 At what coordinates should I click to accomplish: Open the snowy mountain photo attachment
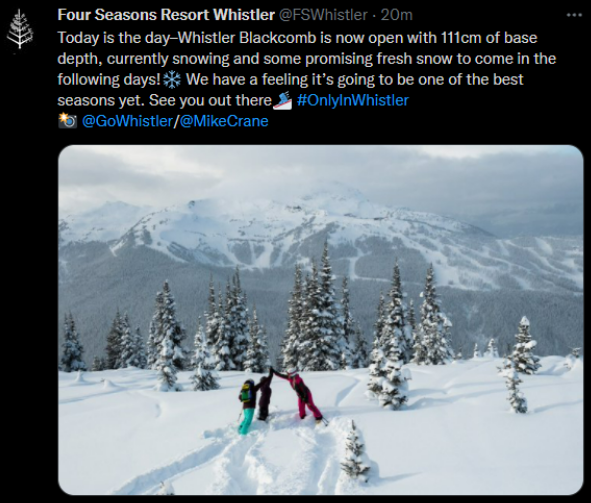[x=320, y=320]
